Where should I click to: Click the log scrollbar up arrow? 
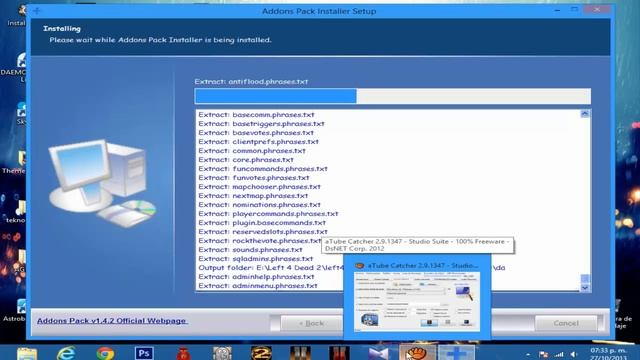[x=585, y=114]
